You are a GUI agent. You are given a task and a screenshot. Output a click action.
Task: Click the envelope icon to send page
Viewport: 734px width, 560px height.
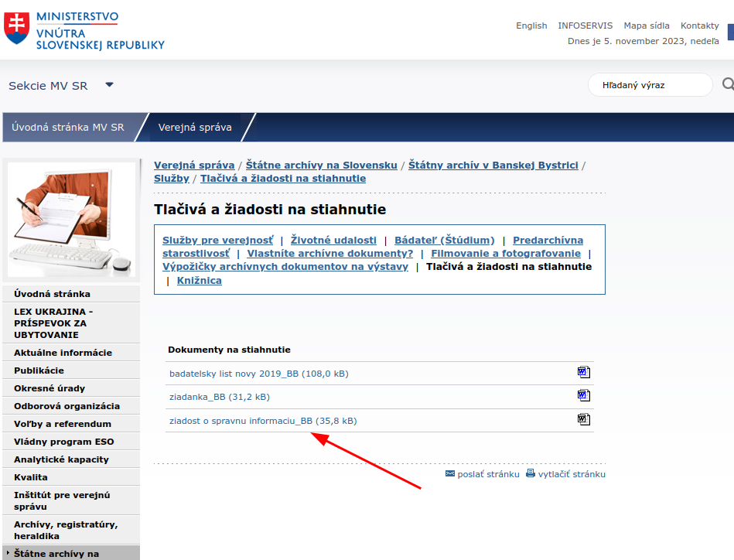point(450,473)
